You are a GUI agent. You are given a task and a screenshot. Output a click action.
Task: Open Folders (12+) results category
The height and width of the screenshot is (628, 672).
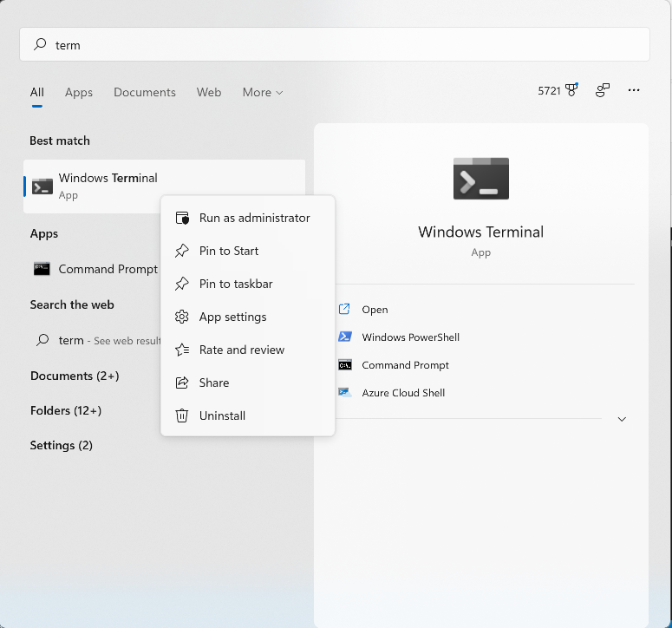coord(66,410)
